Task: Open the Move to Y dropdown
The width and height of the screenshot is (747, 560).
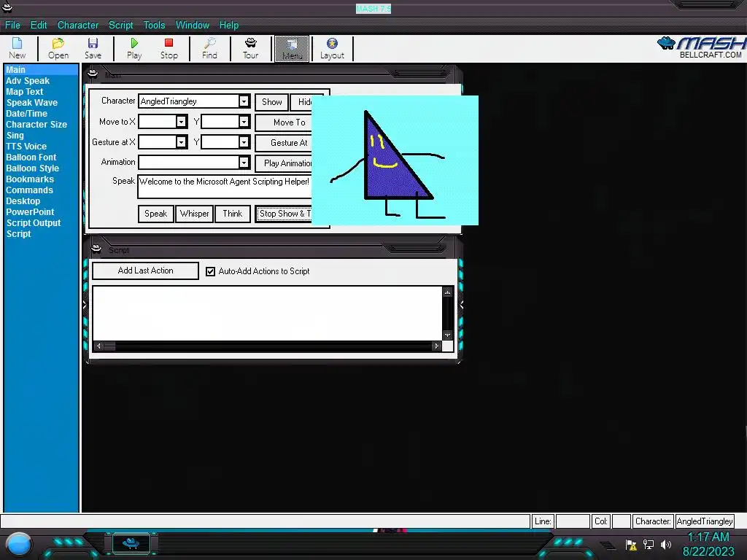Action: [x=244, y=122]
